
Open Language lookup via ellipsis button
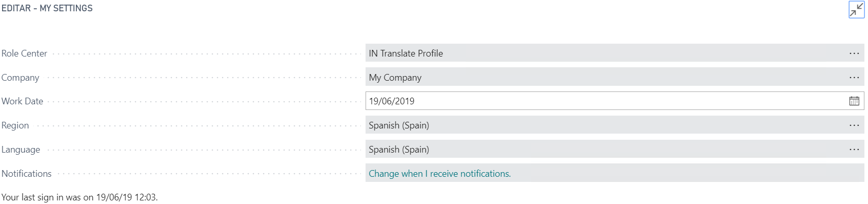(x=854, y=150)
